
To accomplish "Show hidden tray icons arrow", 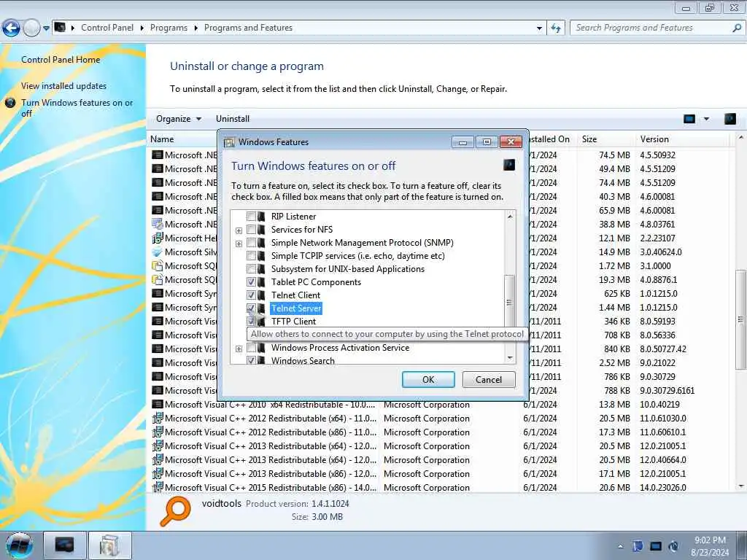I will [x=620, y=546].
